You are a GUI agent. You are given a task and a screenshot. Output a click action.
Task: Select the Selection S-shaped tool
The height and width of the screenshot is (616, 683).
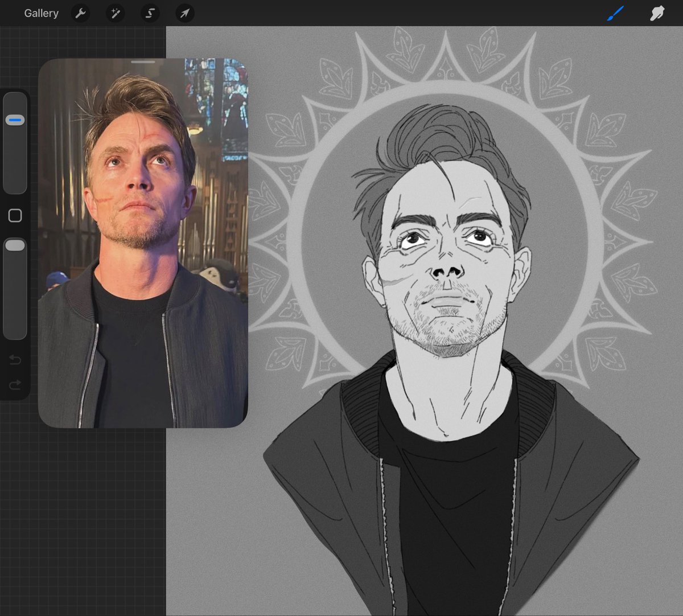[x=150, y=13]
